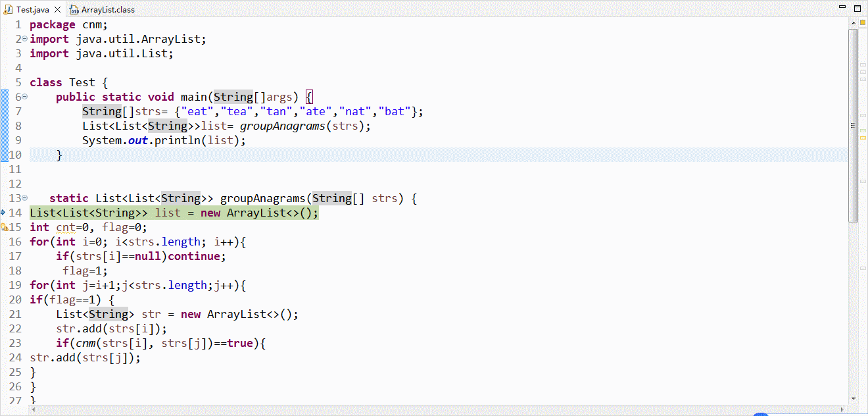Select the Test.java tab
The width and height of the screenshot is (868, 416).
coord(33,9)
